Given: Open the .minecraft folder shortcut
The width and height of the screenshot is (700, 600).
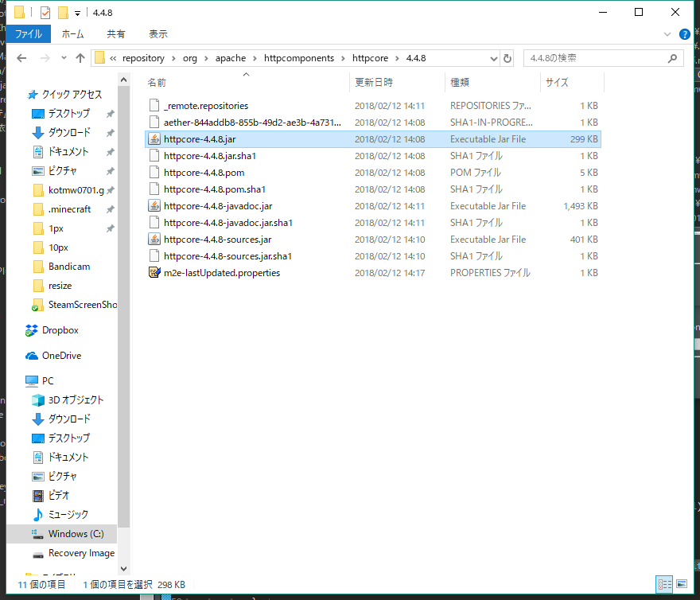Looking at the screenshot, I should point(69,209).
